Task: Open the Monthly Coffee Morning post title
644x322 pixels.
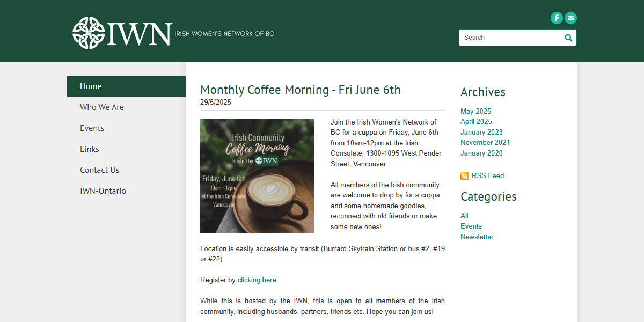Action: click(x=300, y=90)
